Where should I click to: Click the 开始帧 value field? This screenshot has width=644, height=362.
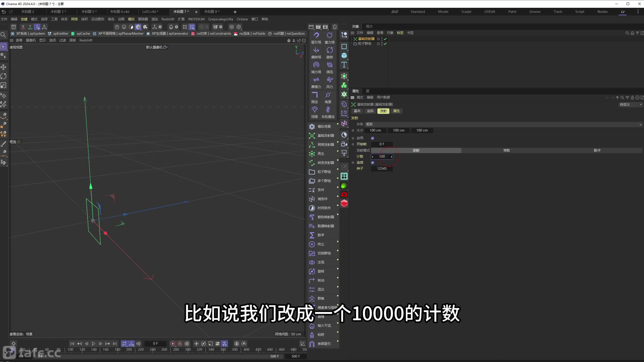[x=382, y=144]
